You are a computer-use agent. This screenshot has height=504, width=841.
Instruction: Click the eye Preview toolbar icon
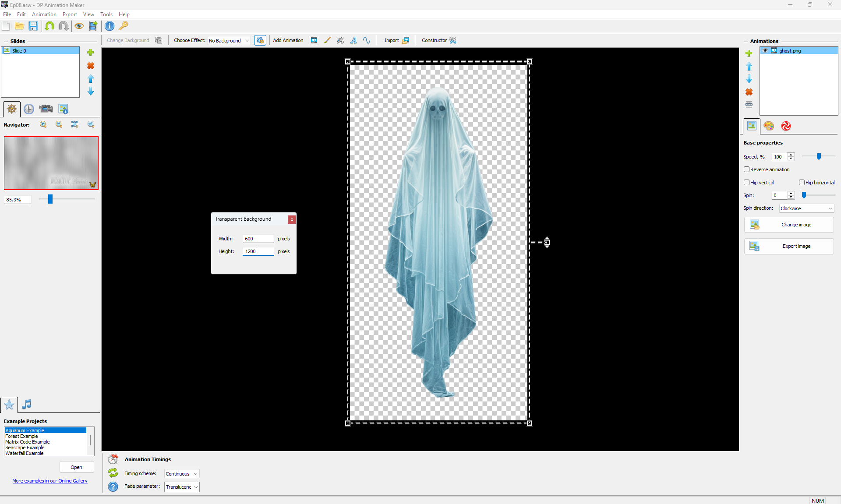point(79,26)
